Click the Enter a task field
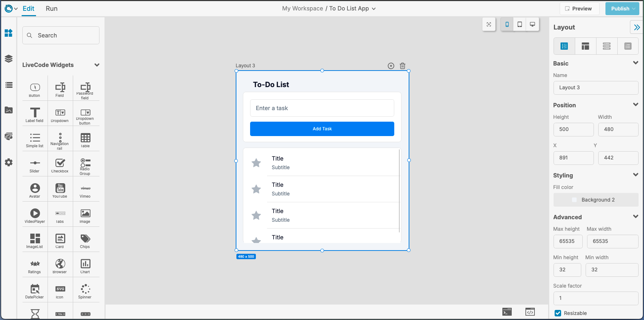This screenshot has width=644, height=320. point(322,108)
